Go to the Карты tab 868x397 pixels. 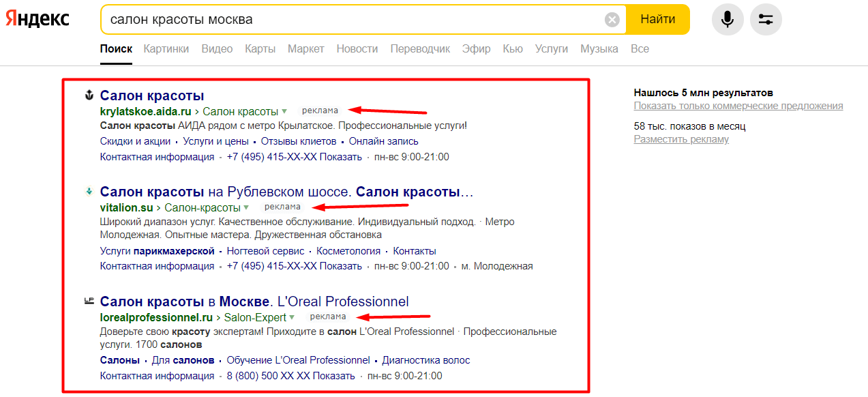click(x=260, y=49)
